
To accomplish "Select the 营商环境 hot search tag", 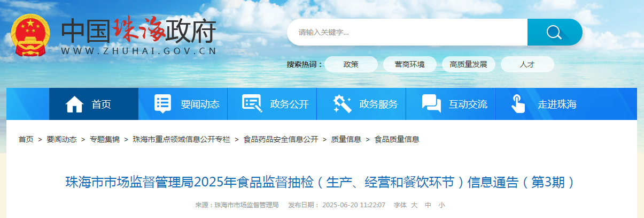I will click(x=410, y=64).
